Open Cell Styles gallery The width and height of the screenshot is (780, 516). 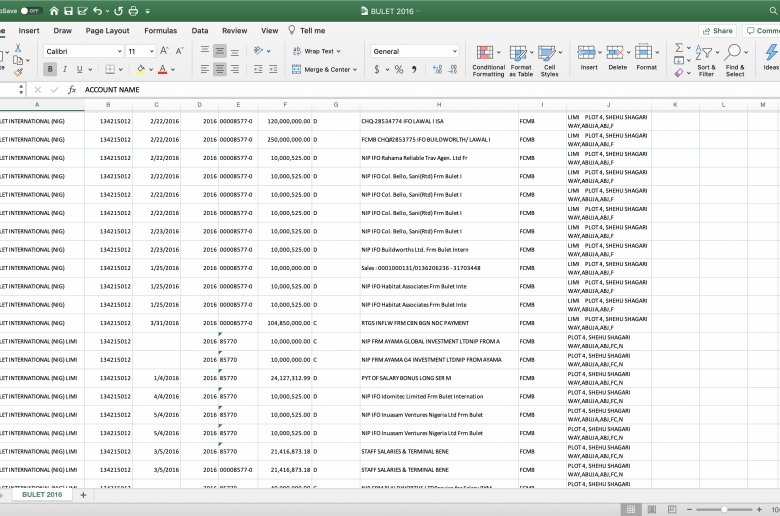[x=550, y=61]
